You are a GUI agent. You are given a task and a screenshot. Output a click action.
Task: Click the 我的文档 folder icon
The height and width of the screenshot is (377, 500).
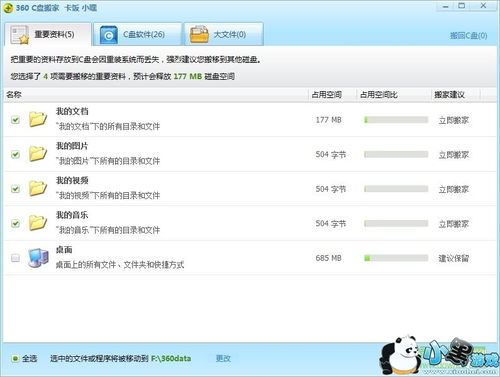pyautogui.click(x=37, y=119)
